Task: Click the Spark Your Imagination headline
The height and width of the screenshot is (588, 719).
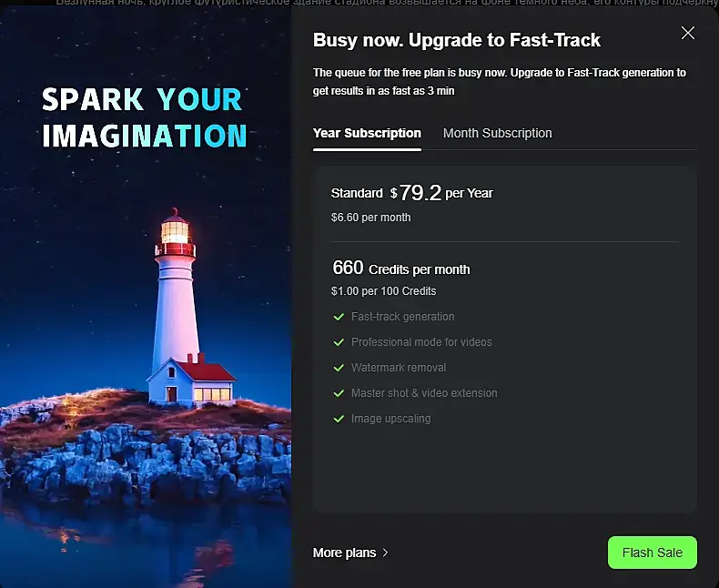Action: coord(144,117)
